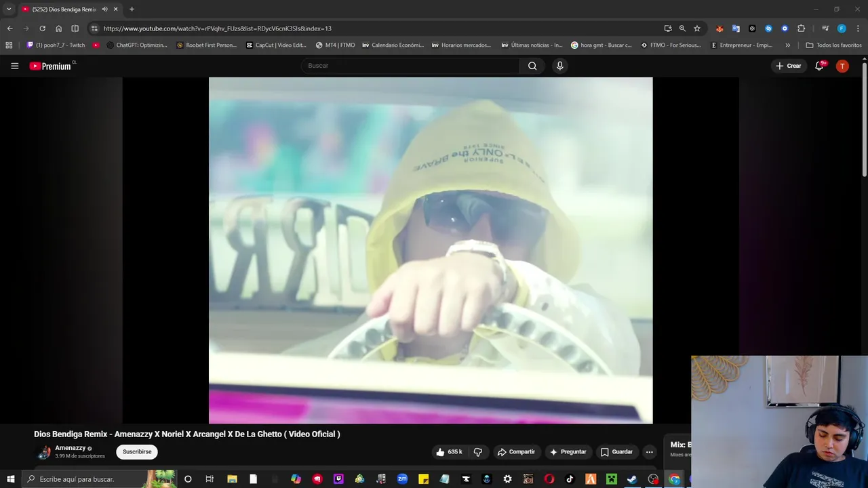
Task: Open Google Translate extension
Action: 736,28
